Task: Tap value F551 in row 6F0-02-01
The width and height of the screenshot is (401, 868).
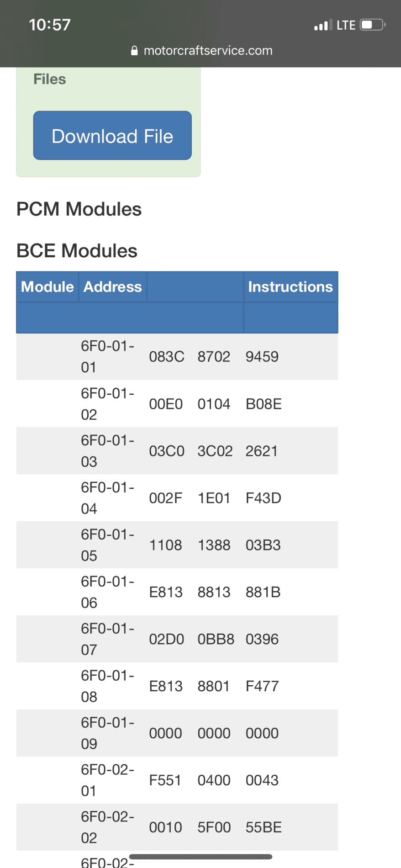Action: click(x=165, y=780)
